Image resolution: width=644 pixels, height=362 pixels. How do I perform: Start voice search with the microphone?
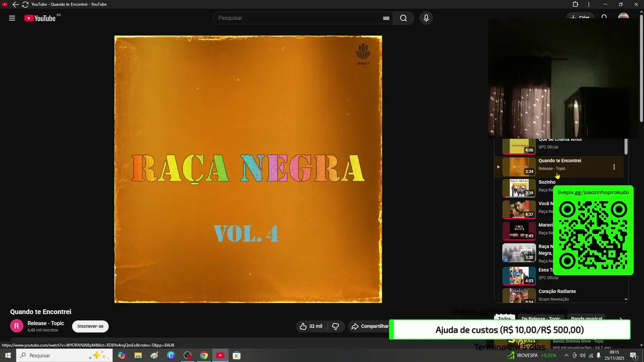426,18
